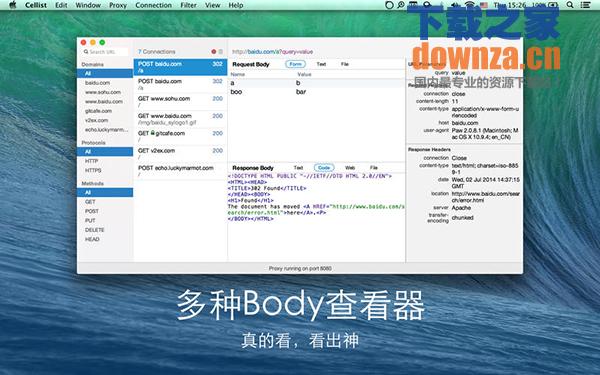Open the Cellist app menu
The height and width of the screenshot is (375, 600).
click(x=36, y=5)
